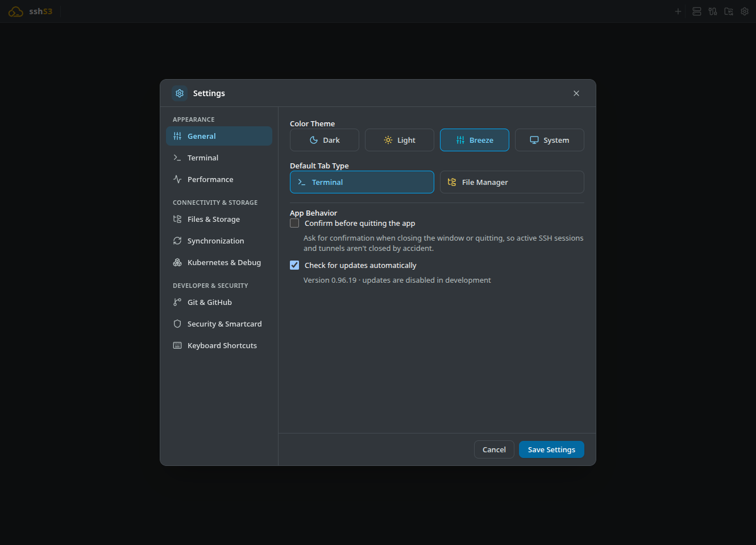The image size is (756, 545).
Task: Open the plug cable tunnels icon
Action: (713, 11)
